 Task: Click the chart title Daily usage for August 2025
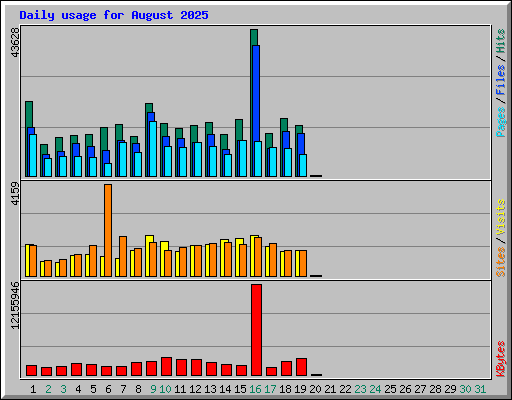[114, 15]
